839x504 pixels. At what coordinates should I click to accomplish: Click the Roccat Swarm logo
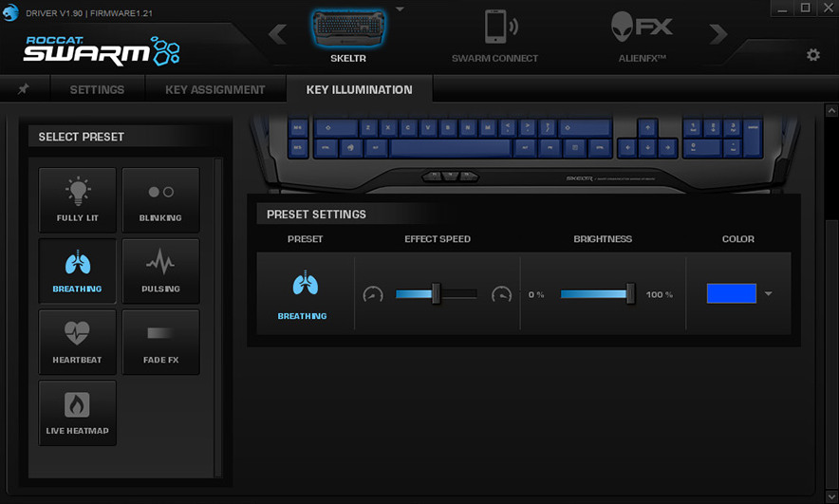click(x=102, y=51)
